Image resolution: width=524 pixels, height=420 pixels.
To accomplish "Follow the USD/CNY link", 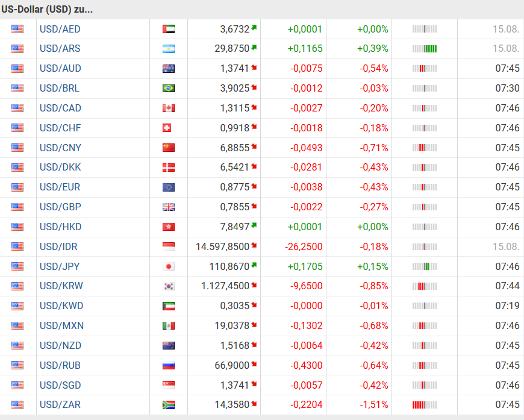I will click(60, 148).
